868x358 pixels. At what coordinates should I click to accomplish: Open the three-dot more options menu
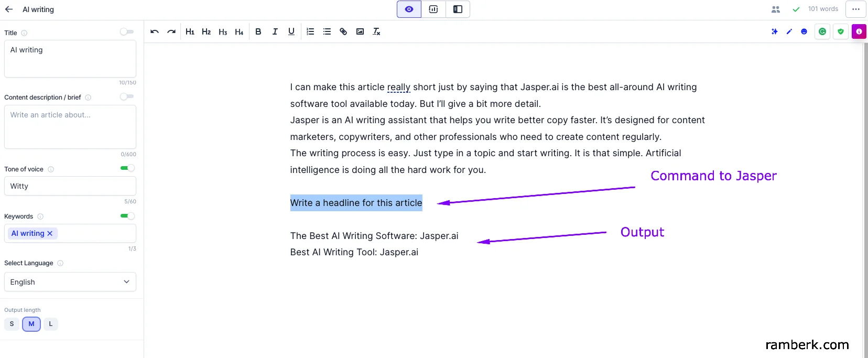pos(856,9)
